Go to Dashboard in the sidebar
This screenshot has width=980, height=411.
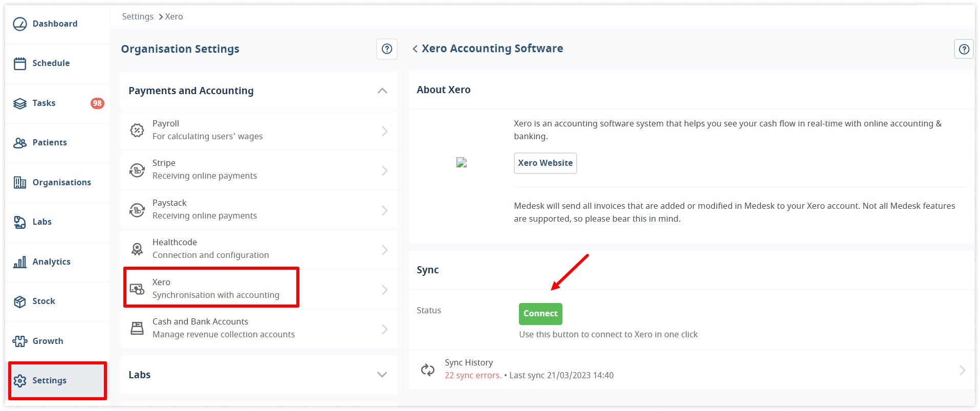tap(57, 24)
